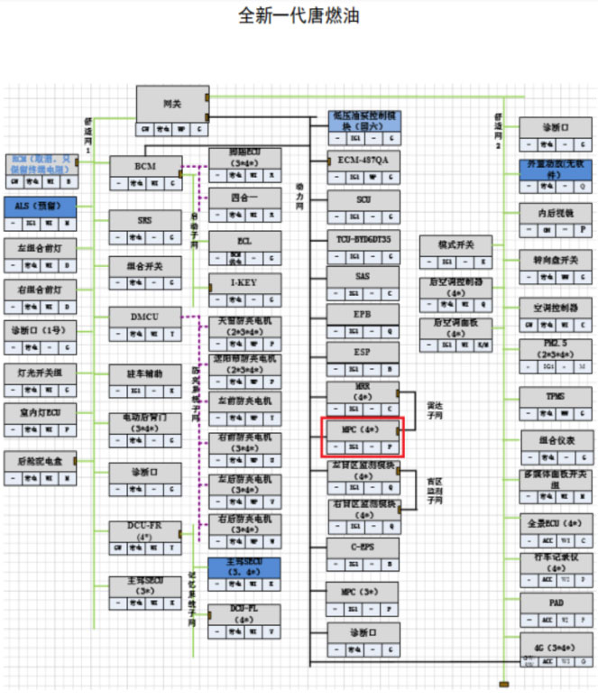Click the 右组合前灯 module

(x=41, y=297)
